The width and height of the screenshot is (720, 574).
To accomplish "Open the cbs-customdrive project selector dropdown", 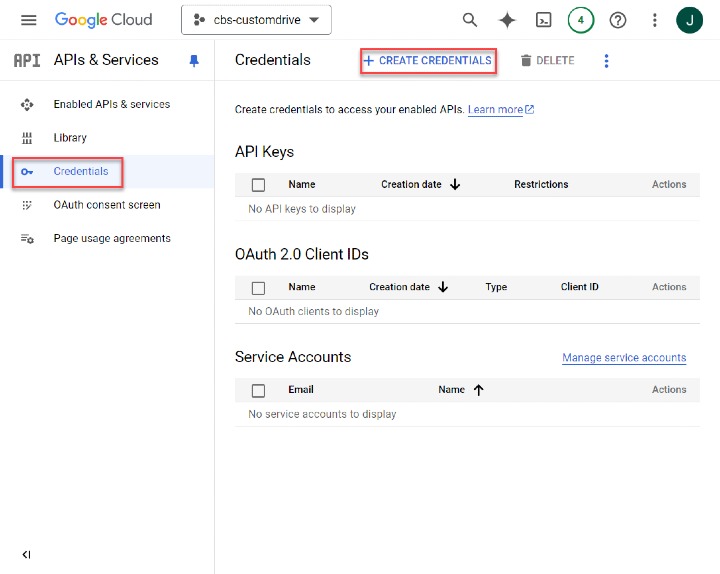I will coord(256,20).
